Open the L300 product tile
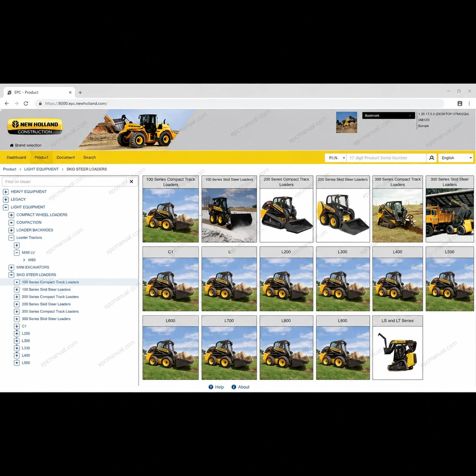The image size is (476, 476). click(343, 279)
